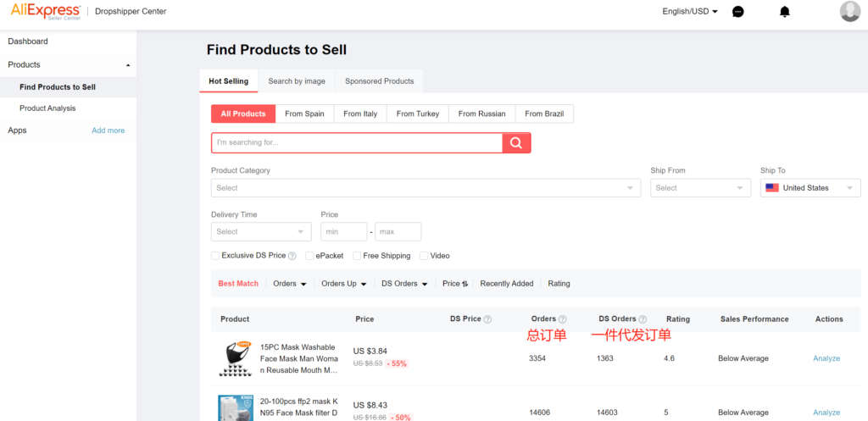Click the help icon beside DS Orders column header
This screenshot has height=421, width=868.
[x=643, y=319]
